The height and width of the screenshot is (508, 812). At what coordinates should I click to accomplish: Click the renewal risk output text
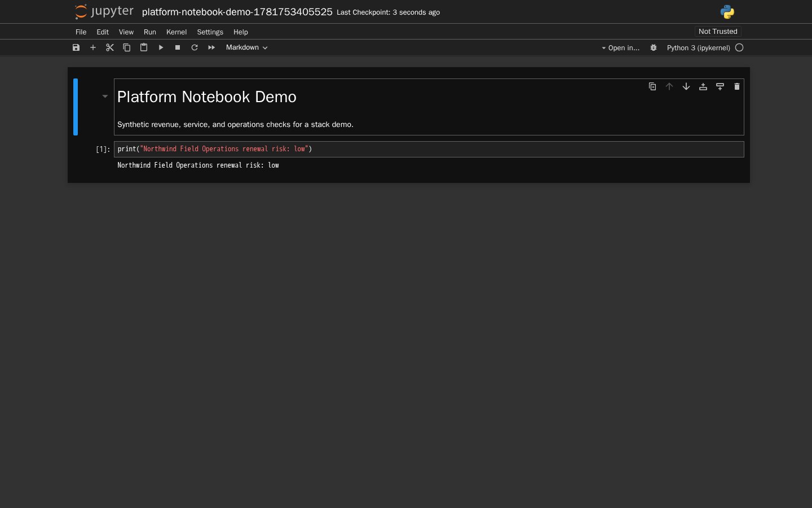[x=198, y=165]
